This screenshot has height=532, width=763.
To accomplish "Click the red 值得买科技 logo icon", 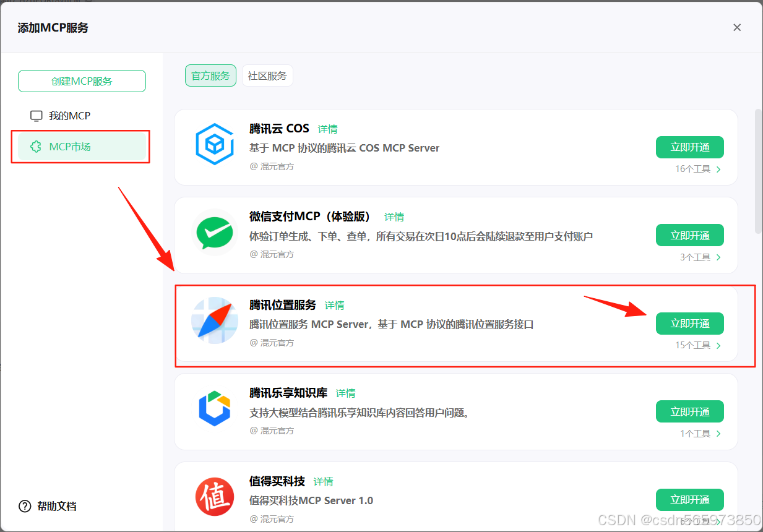I will click(x=214, y=497).
